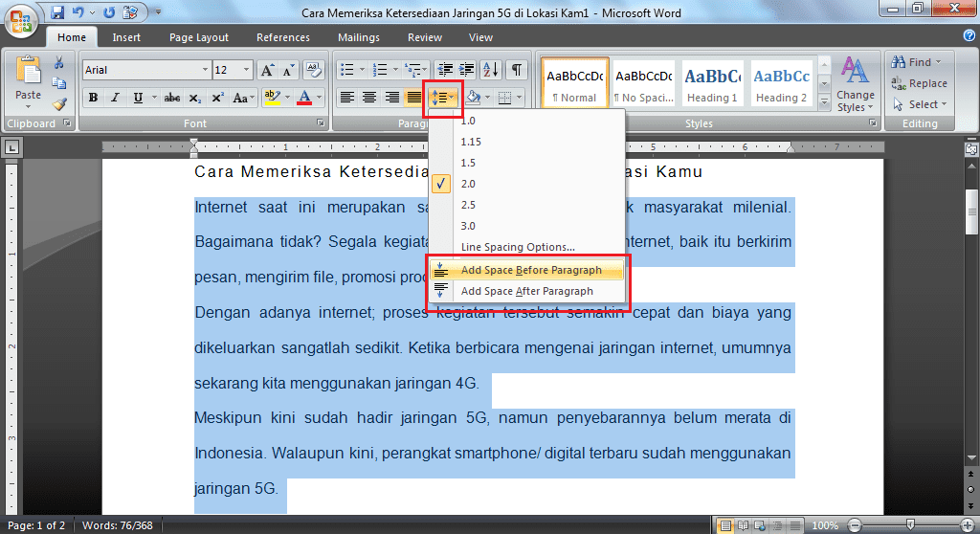Click the Replace button in Editing group
The image size is (980, 534).
pyautogui.click(x=919, y=83)
